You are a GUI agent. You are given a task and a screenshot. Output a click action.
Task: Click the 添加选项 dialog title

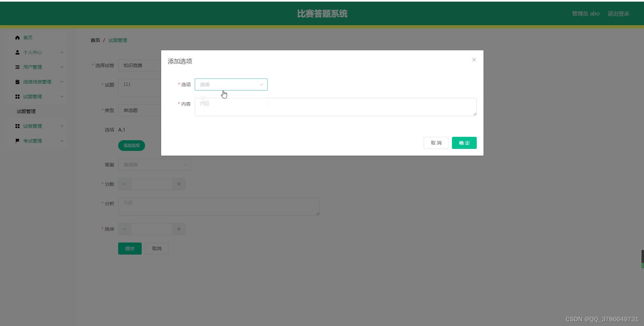tap(180, 61)
